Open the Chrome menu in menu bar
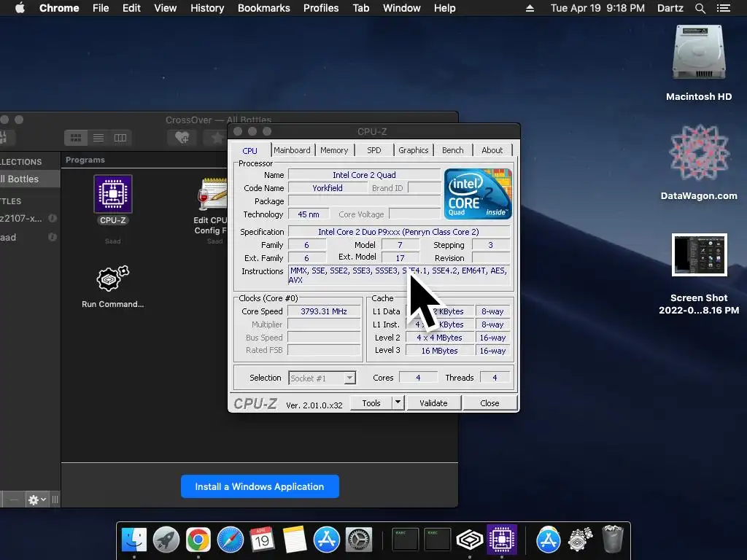This screenshot has width=747, height=560. pos(59,8)
